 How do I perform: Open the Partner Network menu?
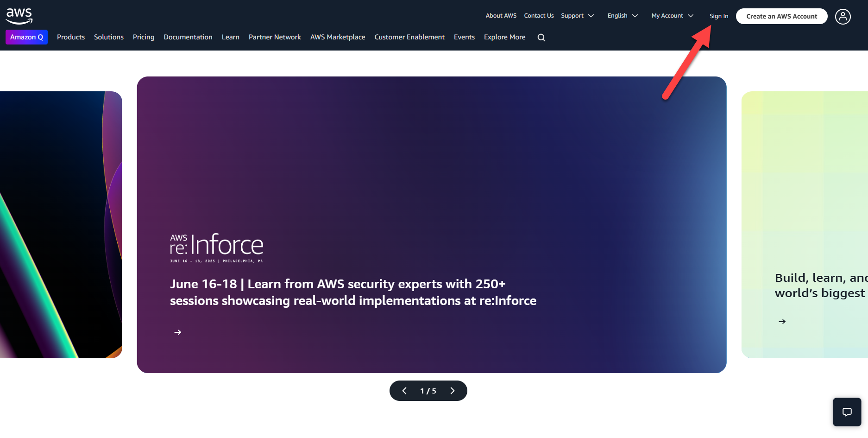click(x=275, y=37)
